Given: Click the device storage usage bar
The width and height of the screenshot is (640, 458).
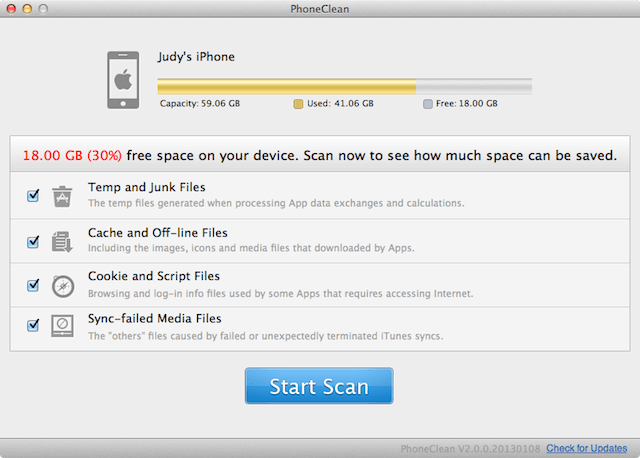Looking at the screenshot, I should click(x=344, y=87).
